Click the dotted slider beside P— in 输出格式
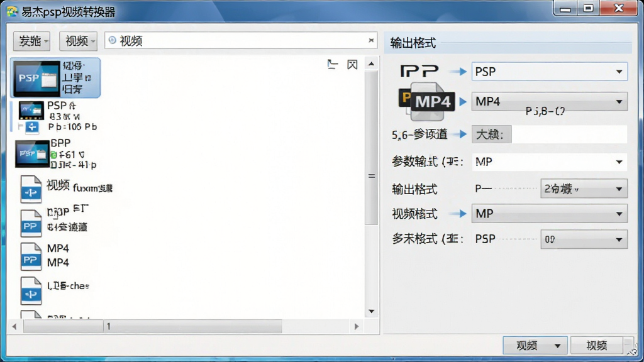 [x=514, y=189]
